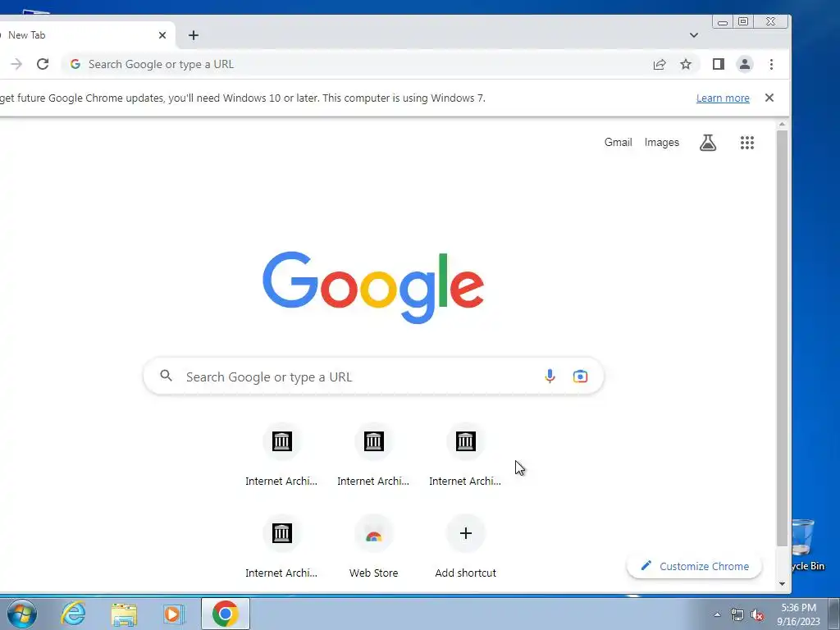
Task: Bookmark this tab with the star icon
Action: click(x=686, y=64)
